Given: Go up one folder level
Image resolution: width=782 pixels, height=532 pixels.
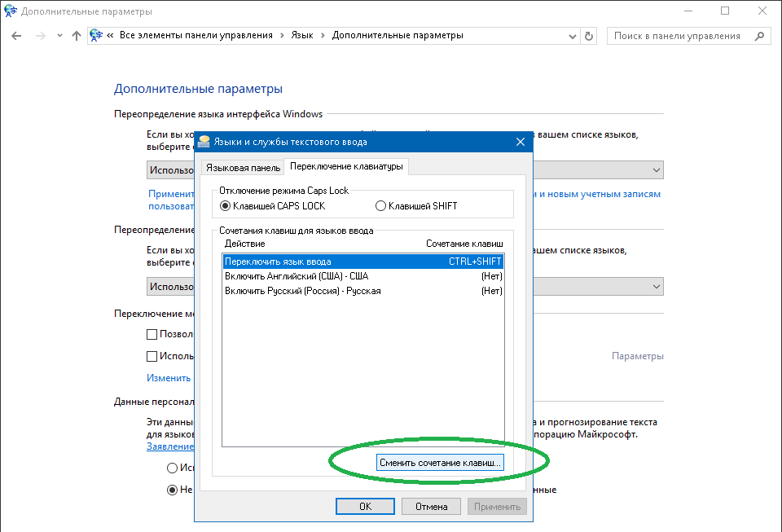Looking at the screenshot, I should tap(77, 36).
